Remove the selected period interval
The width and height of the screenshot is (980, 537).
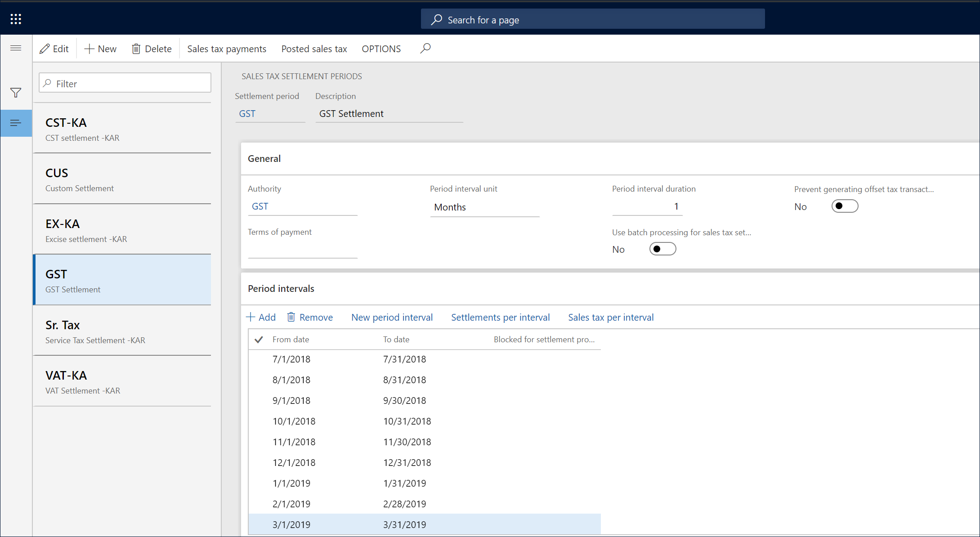[310, 317]
